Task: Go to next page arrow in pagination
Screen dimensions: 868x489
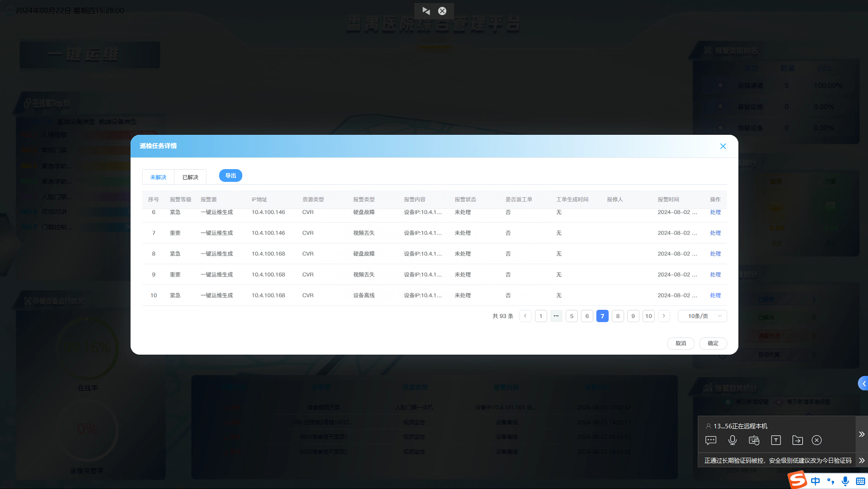Action: 664,316
